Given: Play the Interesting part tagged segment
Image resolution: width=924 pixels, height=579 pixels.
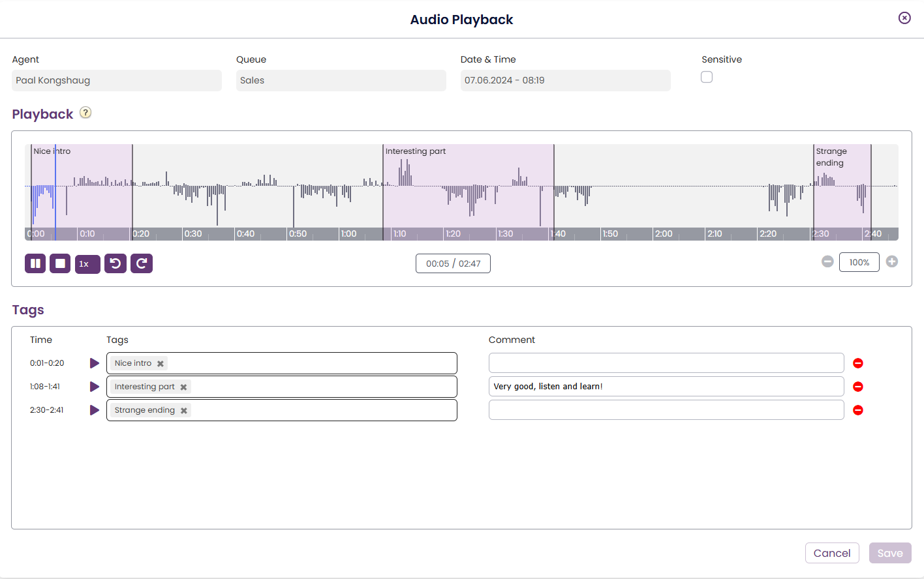Looking at the screenshot, I should (x=95, y=387).
